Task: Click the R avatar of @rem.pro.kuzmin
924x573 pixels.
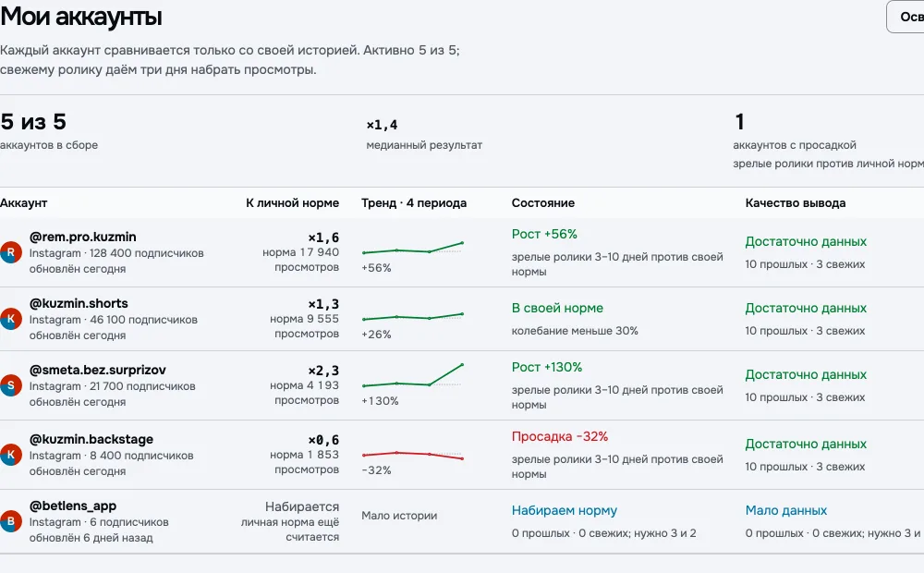Action: [x=10, y=252]
